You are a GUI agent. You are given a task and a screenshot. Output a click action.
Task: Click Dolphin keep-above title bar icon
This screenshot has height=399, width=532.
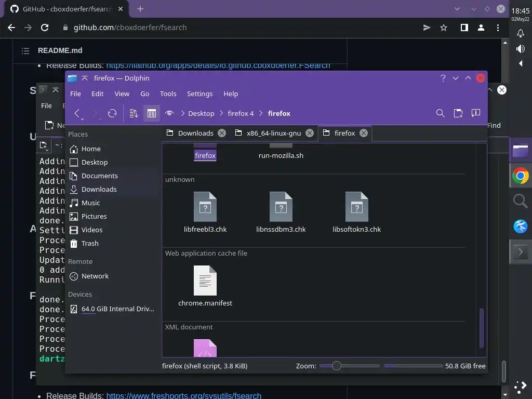pos(85,78)
